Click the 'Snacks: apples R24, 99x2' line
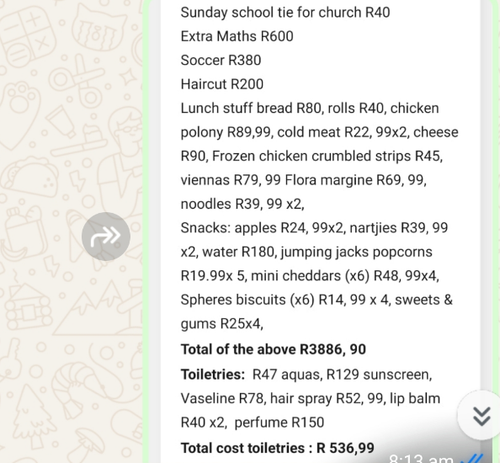 [x=314, y=228]
